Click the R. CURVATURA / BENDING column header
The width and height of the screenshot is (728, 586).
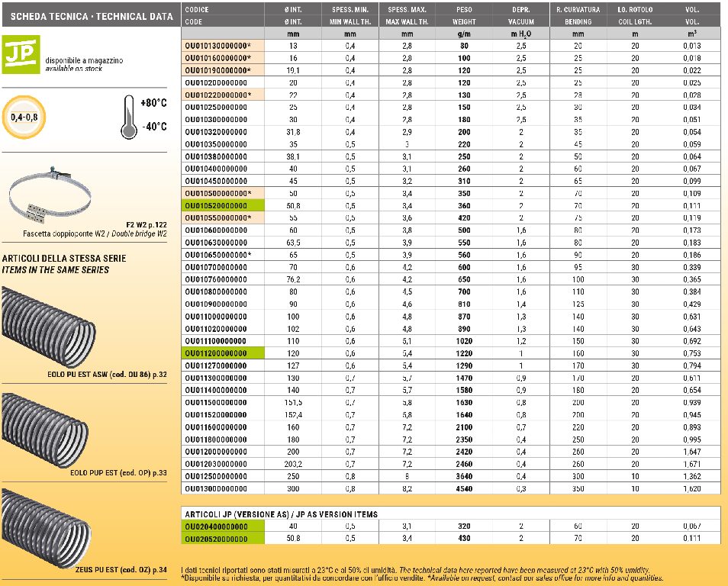(x=578, y=15)
